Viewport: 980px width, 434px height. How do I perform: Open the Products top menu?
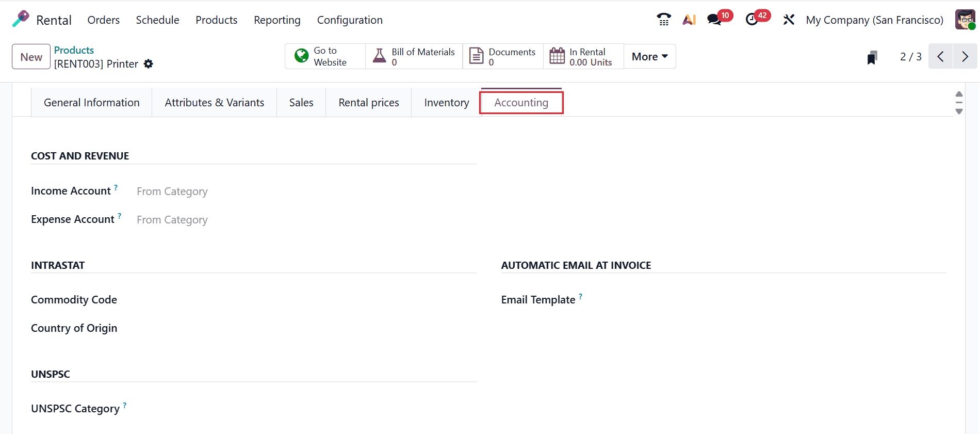pos(217,20)
